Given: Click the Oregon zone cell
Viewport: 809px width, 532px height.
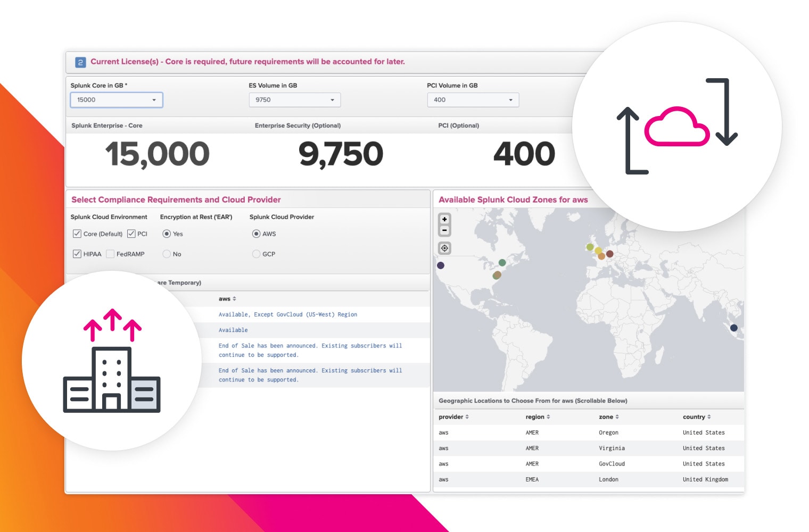Looking at the screenshot, I should click(608, 433).
